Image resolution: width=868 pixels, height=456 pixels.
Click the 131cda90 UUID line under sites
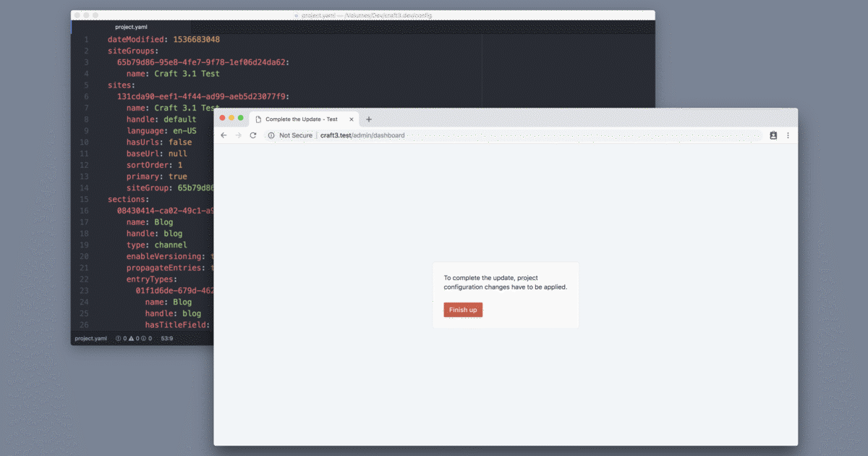[203, 96]
